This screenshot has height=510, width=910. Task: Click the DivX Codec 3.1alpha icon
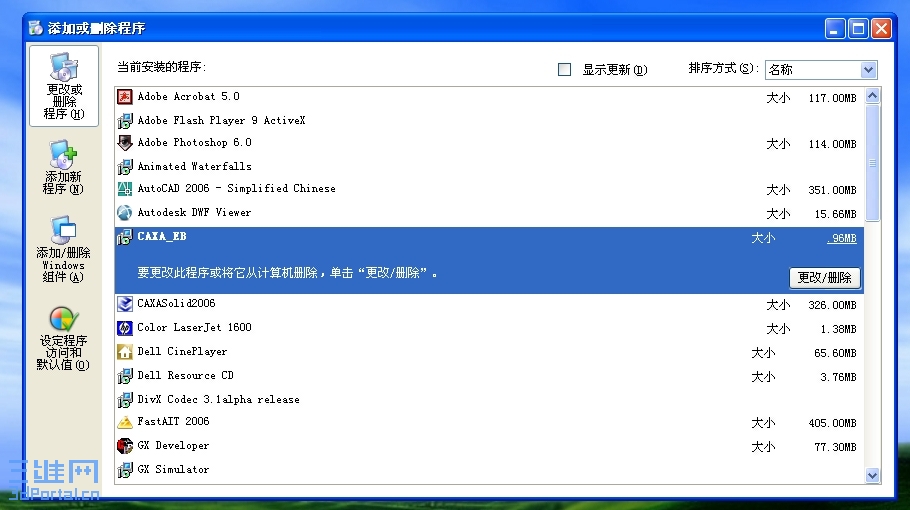[x=125, y=399]
